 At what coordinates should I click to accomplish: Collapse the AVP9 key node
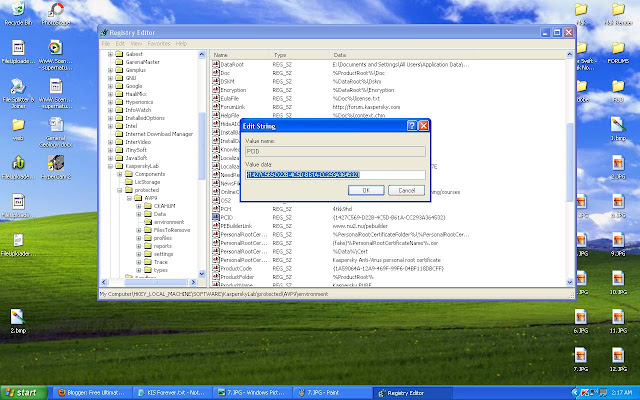[129, 198]
